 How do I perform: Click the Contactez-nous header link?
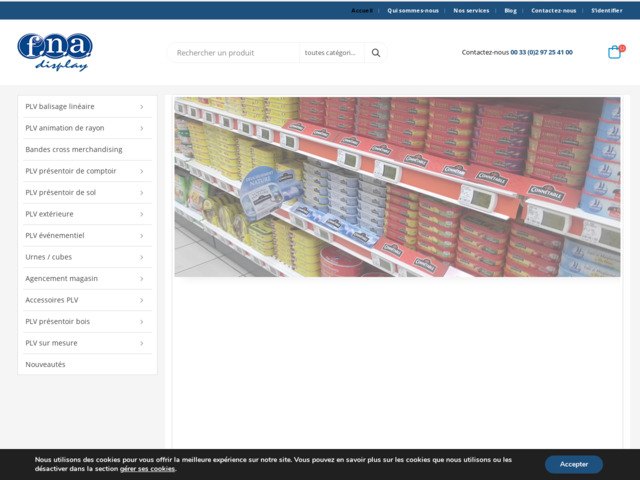coord(553,10)
